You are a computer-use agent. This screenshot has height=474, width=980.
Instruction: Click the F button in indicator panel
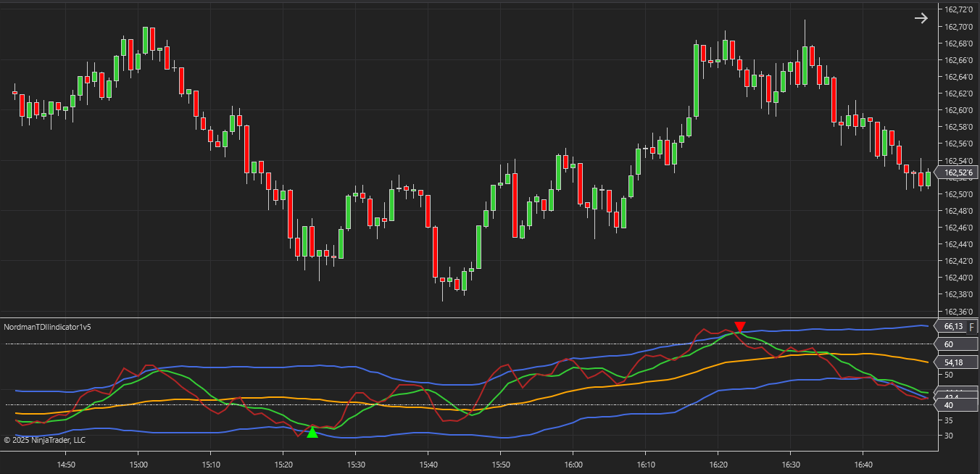point(972,327)
